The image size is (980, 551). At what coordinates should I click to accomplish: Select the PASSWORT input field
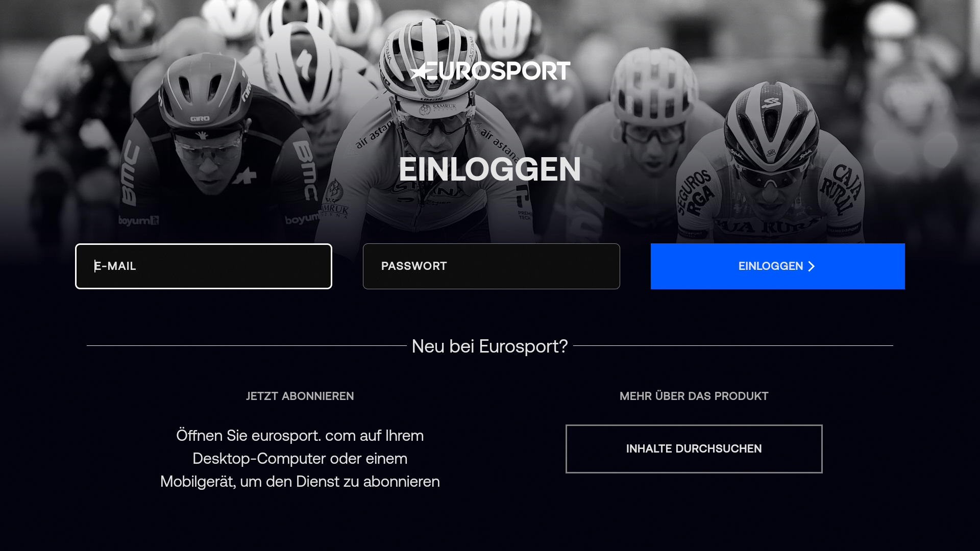(491, 266)
